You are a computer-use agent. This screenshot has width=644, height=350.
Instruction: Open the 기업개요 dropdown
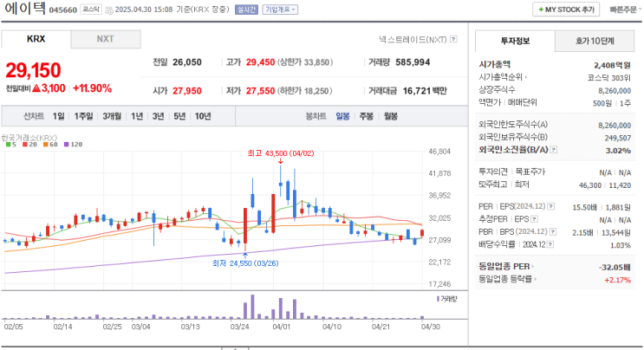point(281,10)
